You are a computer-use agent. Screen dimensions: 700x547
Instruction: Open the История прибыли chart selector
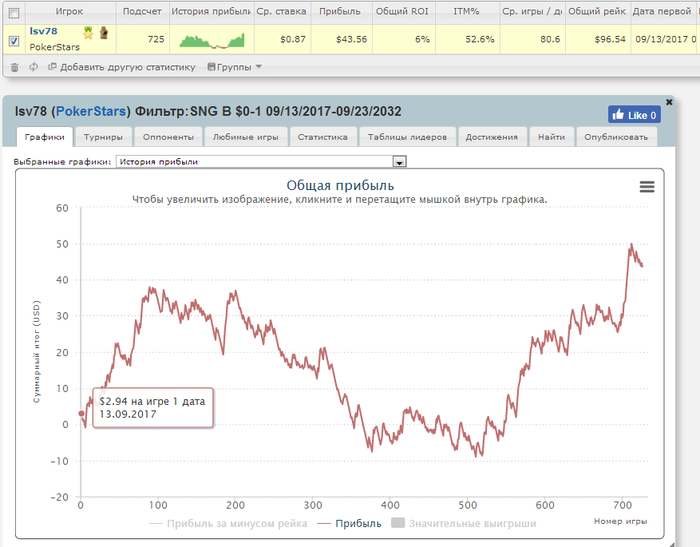click(261, 162)
